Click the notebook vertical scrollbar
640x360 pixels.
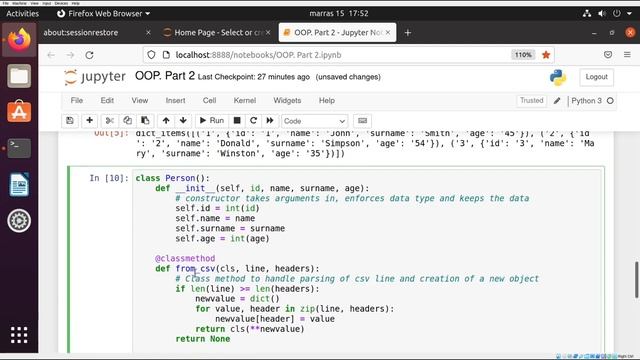[637, 280]
